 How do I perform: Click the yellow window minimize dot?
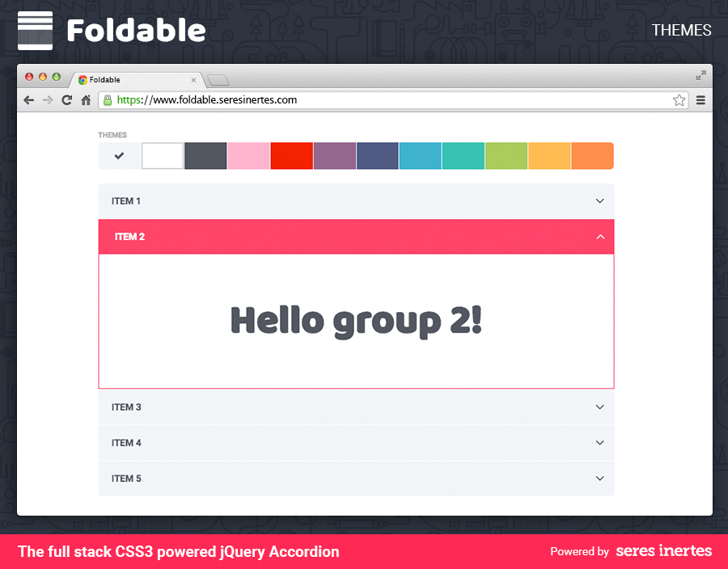[x=43, y=77]
